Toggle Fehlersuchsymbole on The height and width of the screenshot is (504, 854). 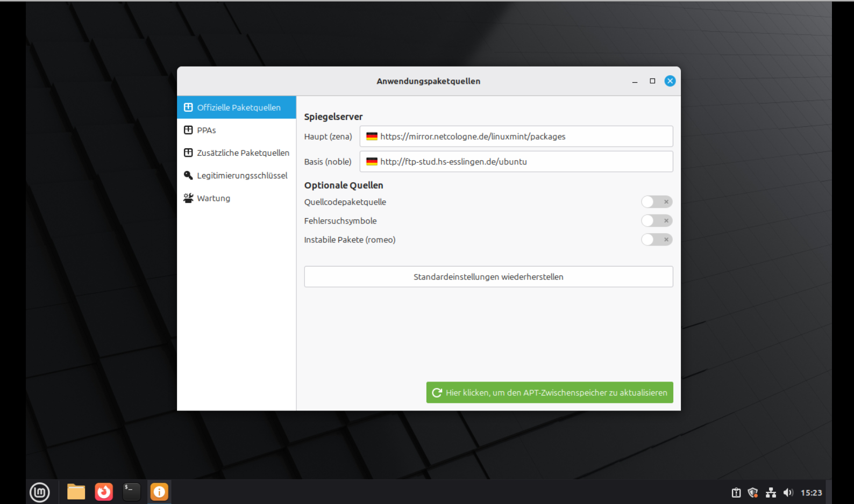(x=656, y=221)
